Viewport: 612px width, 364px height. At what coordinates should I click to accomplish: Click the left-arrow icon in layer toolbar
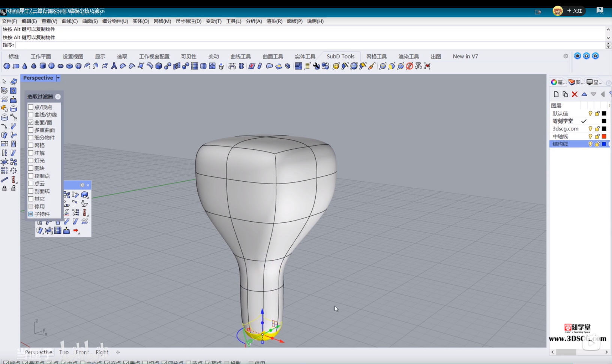[x=603, y=94]
